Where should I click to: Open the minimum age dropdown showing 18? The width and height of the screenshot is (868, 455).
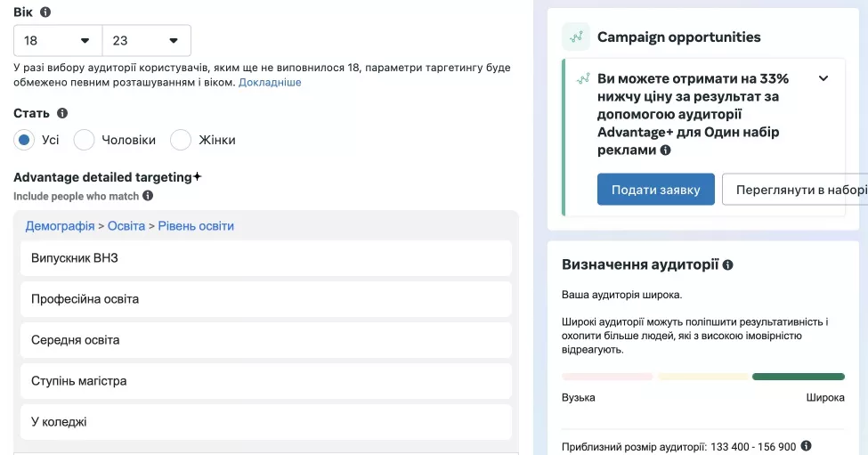click(58, 40)
